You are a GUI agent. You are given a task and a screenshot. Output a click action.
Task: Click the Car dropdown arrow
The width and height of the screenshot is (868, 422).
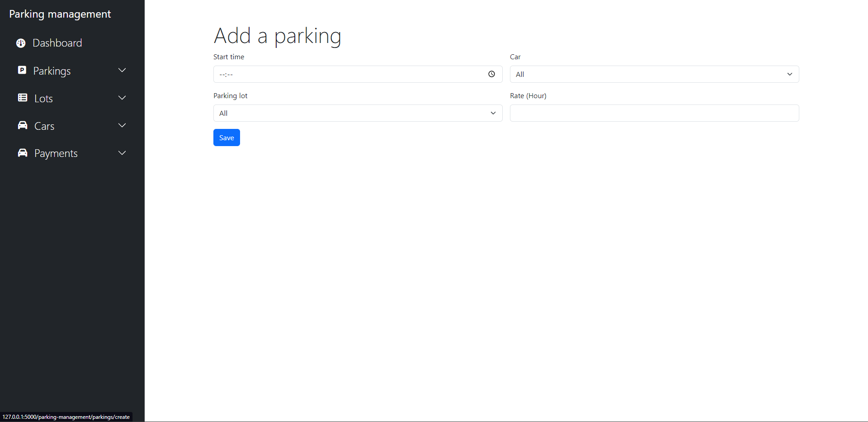click(x=790, y=74)
